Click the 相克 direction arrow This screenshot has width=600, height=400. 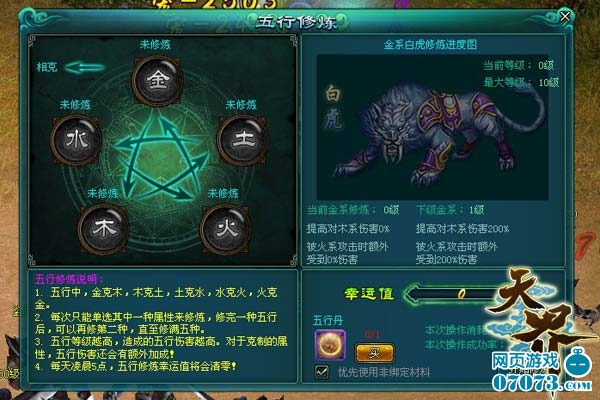coord(85,67)
